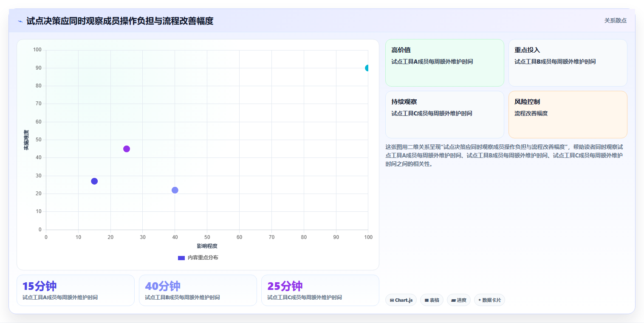Click the 数据卡片 tag chip
This screenshot has width=644, height=323.
pos(489,300)
